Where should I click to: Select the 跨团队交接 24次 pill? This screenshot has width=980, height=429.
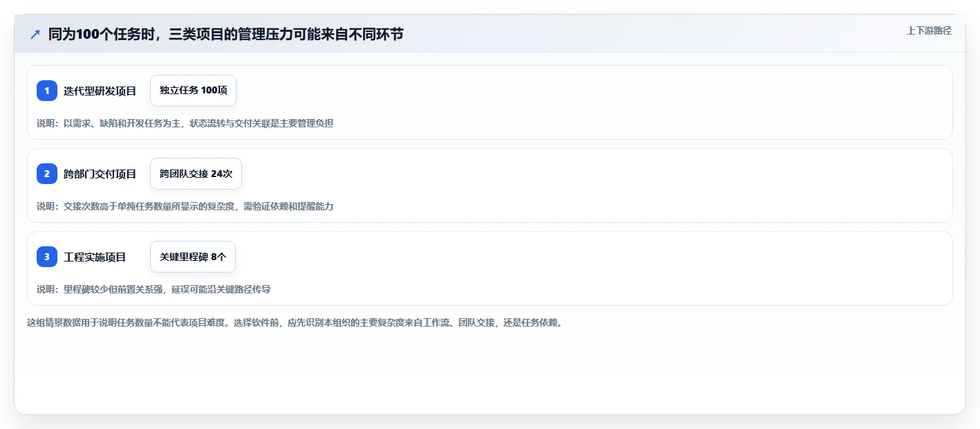(x=196, y=174)
